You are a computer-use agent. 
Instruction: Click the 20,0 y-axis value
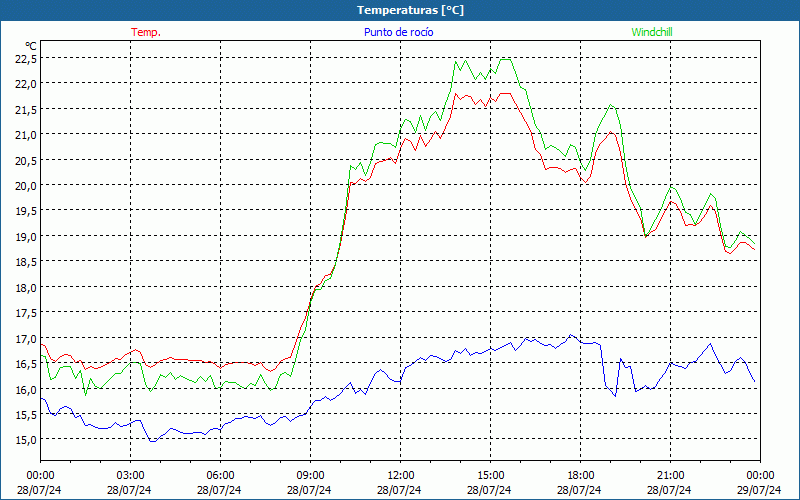26,186
